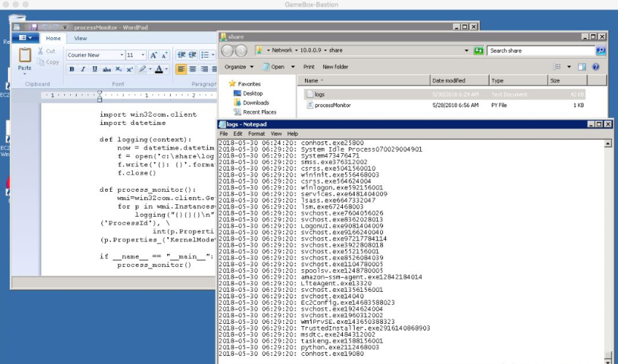
Task: Shrink font size in WordPad
Action: [x=164, y=55]
